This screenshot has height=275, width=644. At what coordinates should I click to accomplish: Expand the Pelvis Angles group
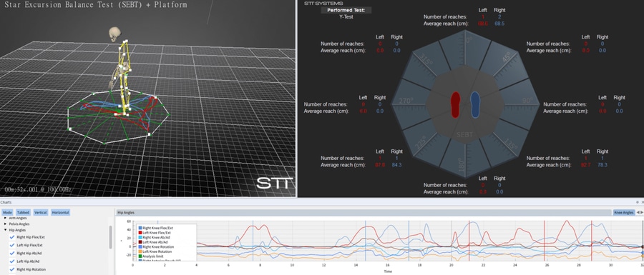[x=6, y=224]
